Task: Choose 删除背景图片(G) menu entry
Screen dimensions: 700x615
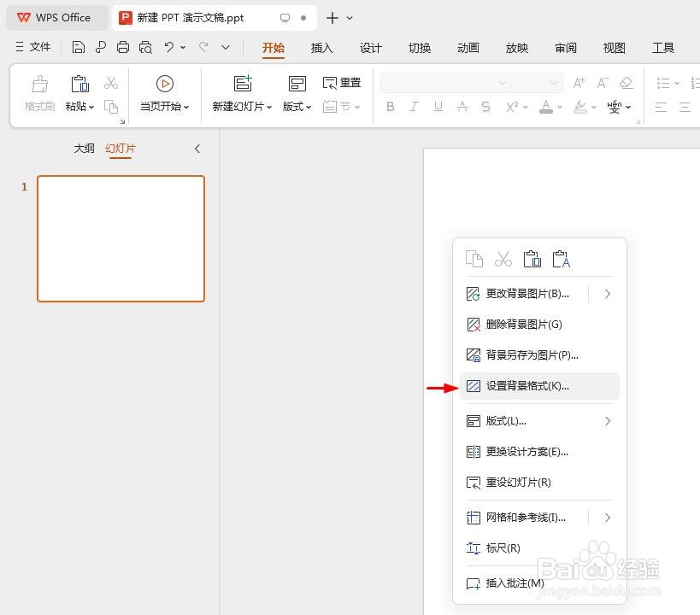Action: 539,325
